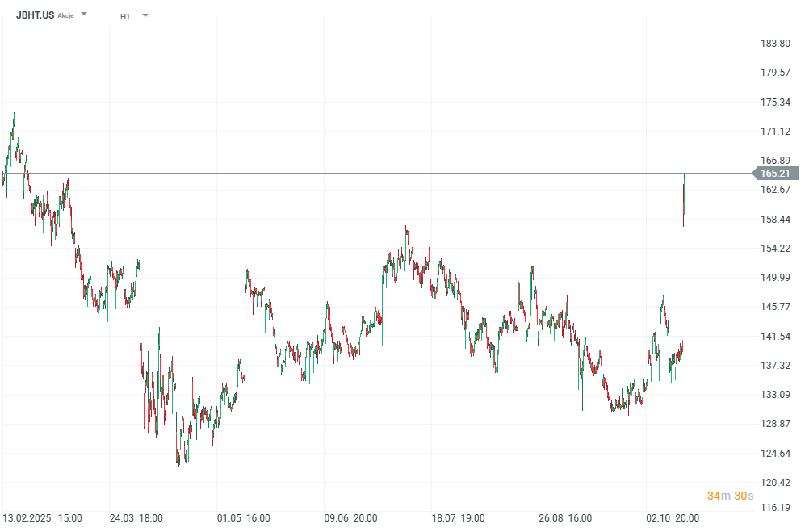Click the 13.02.2025 15:00 date label
Image resolution: width=809 pixels, height=532 pixels.
42,517
